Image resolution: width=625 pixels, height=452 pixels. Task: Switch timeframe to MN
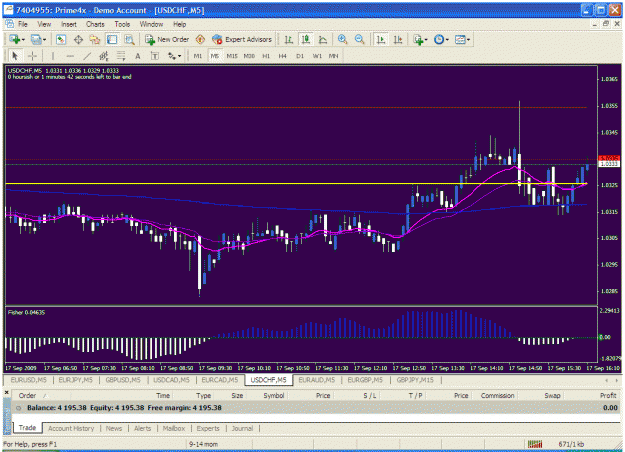pos(334,56)
